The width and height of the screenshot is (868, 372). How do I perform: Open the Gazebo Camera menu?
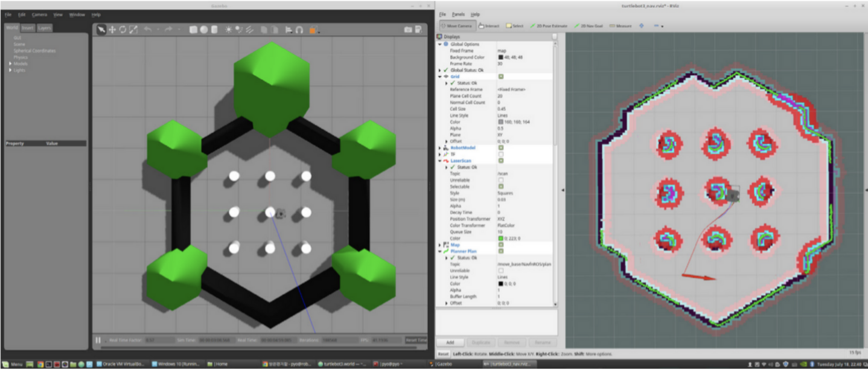point(39,14)
